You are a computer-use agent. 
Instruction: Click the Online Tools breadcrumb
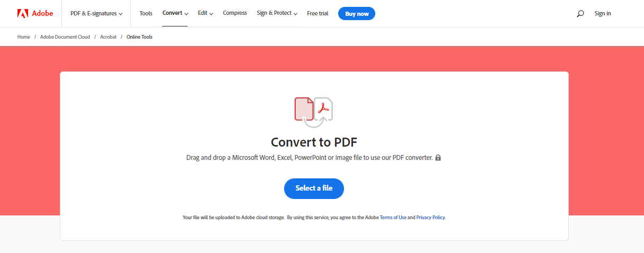coord(139,37)
